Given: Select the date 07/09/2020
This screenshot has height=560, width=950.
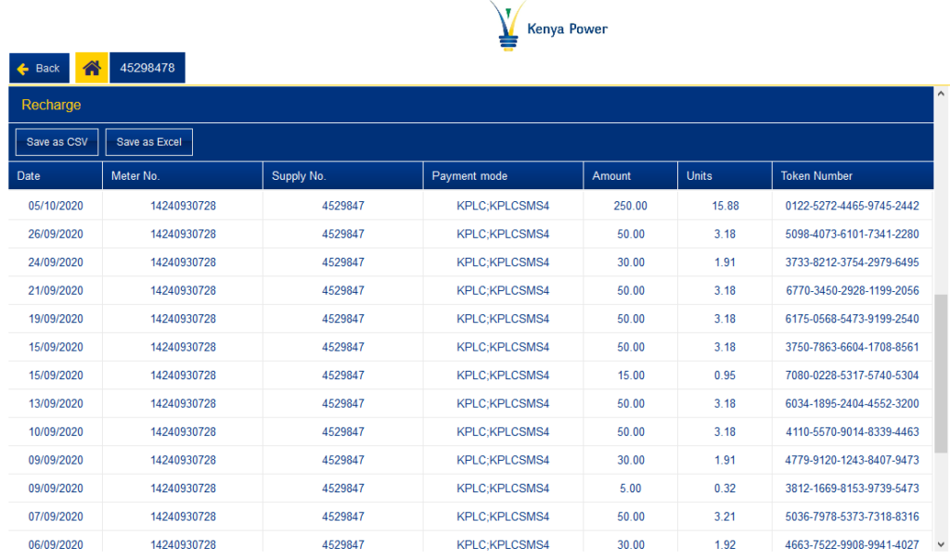Looking at the screenshot, I should coord(56,517).
